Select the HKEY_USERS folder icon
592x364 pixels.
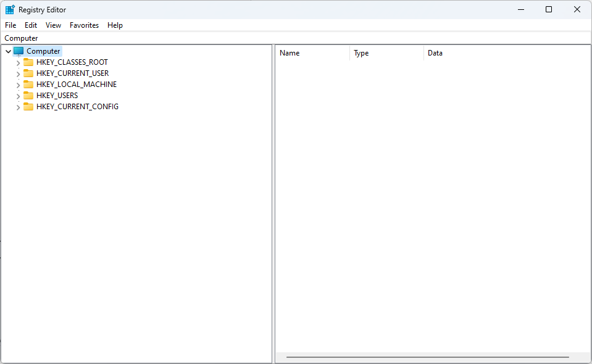coord(28,96)
